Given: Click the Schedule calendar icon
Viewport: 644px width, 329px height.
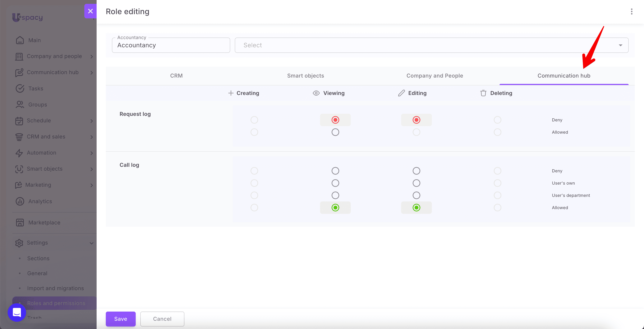Looking at the screenshot, I should (x=19, y=121).
